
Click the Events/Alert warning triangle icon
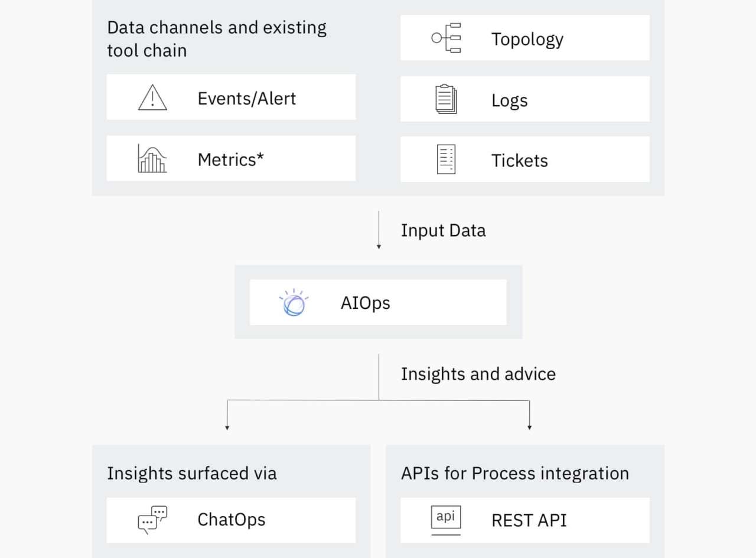[152, 97]
